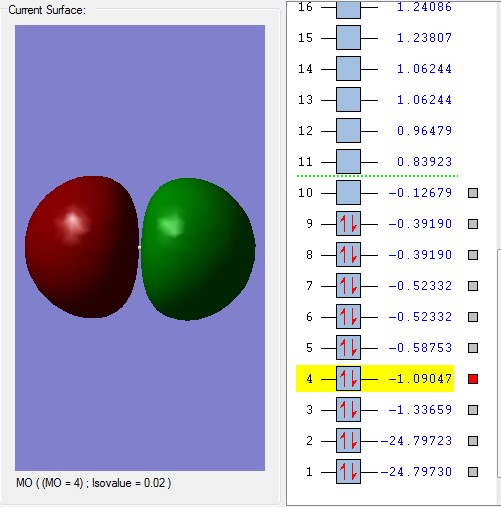
Task: Select the empty orbital box for MO 14
Action: (348, 69)
